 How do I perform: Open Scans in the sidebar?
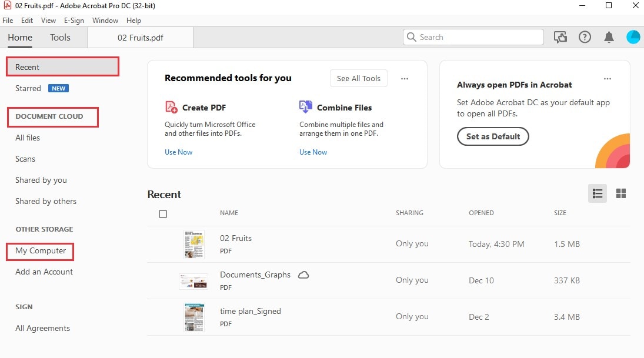click(25, 159)
